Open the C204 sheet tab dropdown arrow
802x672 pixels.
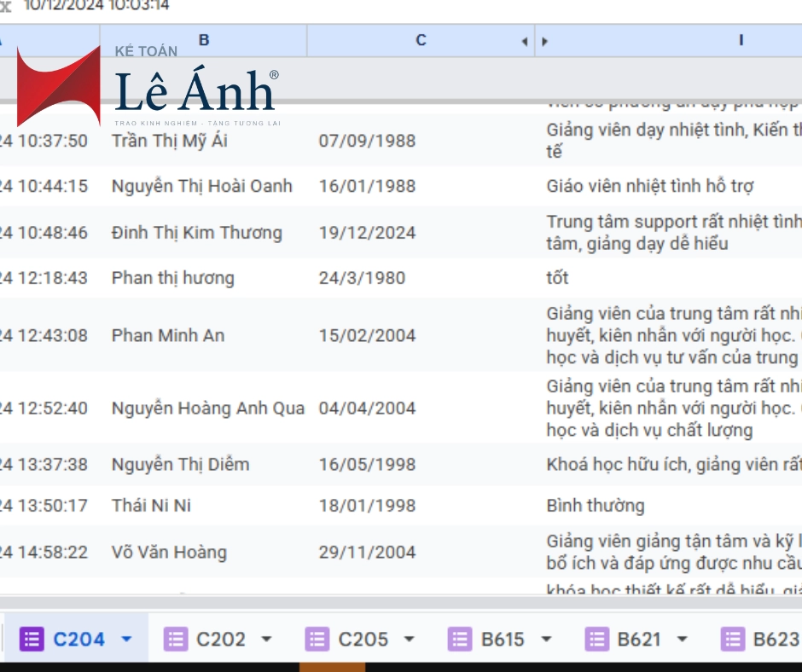coord(127,639)
